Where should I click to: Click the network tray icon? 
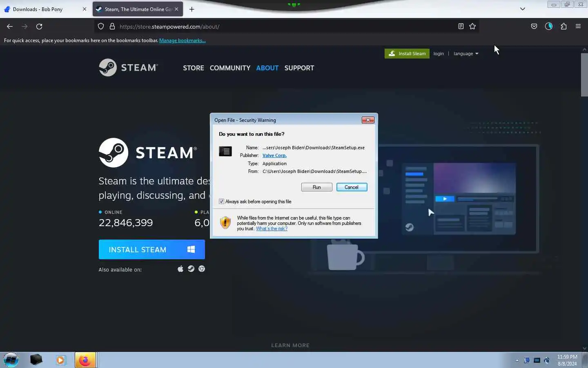(537, 360)
